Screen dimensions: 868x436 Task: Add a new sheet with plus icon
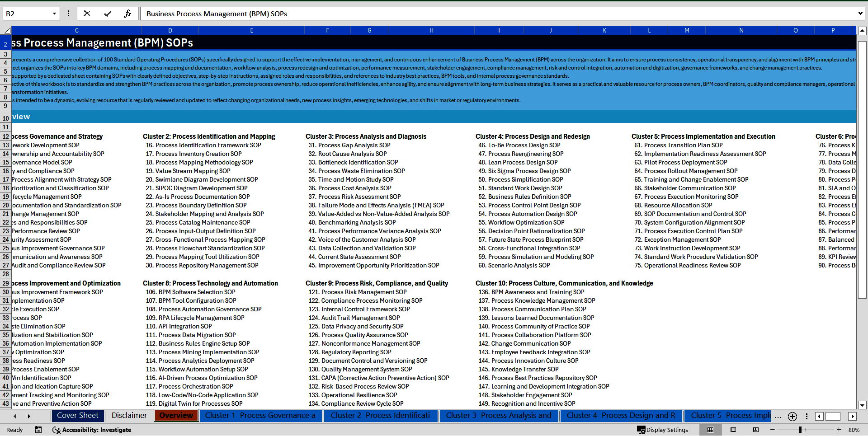[x=792, y=416]
